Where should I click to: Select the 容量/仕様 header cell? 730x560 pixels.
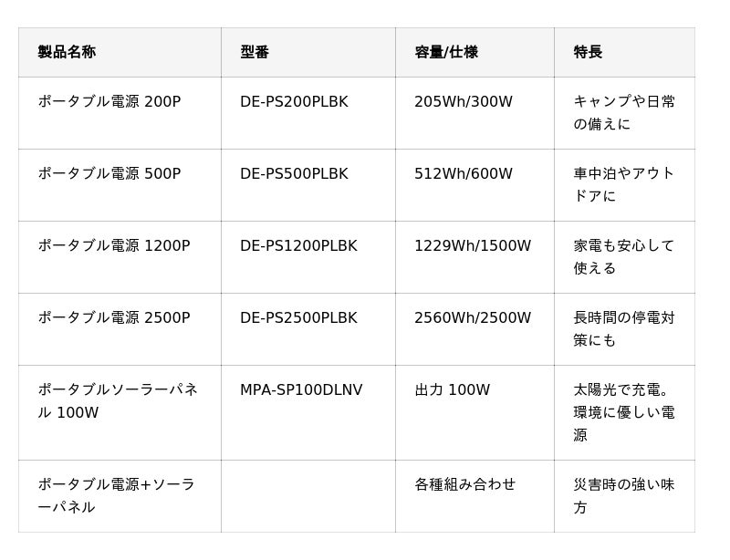(446, 52)
